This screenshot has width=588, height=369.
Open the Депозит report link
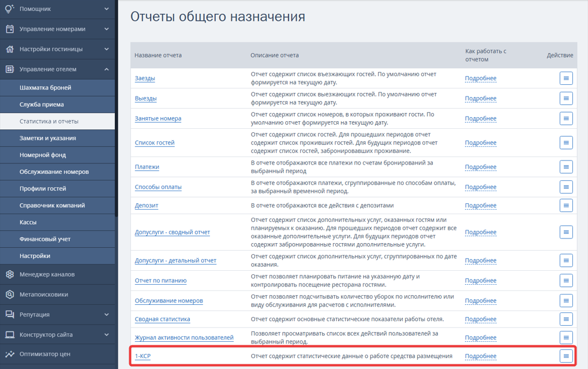(x=146, y=206)
